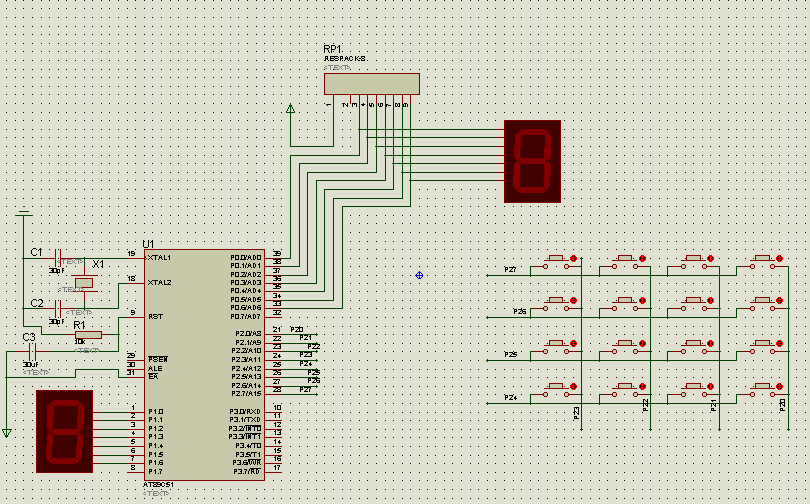The height and width of the screenshot is (504, 810).
Task: Click the U1 reference label
Action: (x=148, y=244)
